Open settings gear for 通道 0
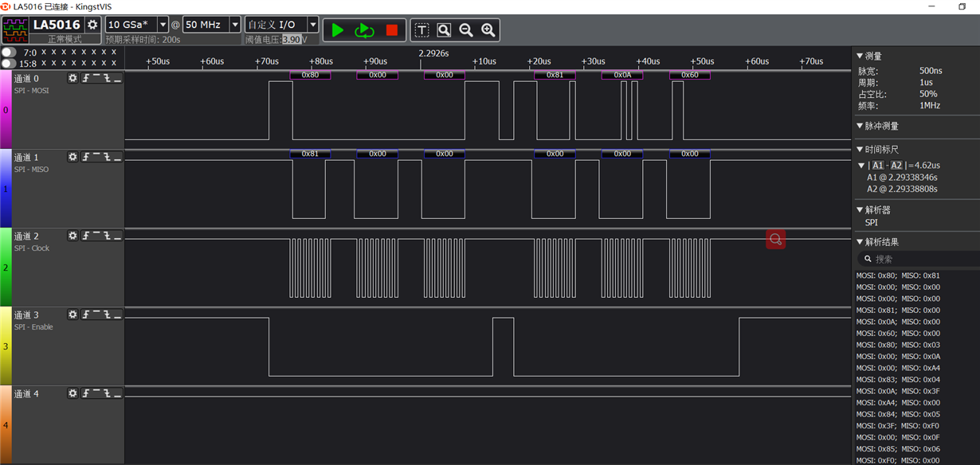 pos(73,78)
